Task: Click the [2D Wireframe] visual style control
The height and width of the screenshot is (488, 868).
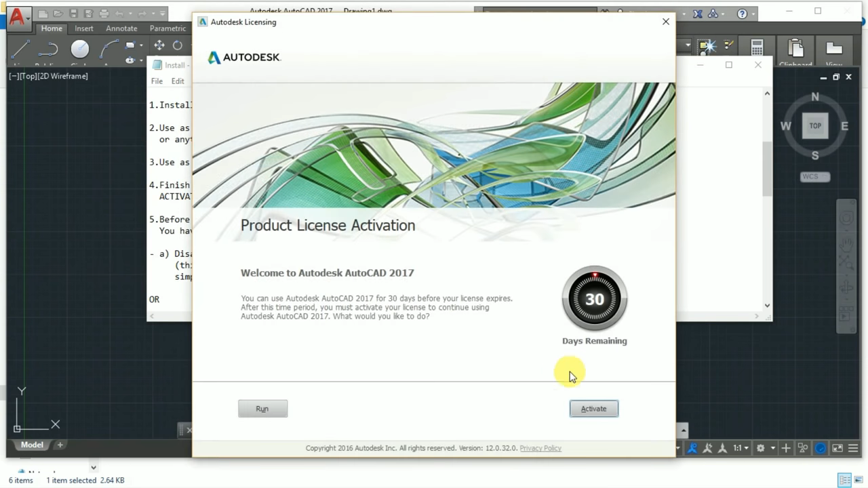Action: click(63, 76)
